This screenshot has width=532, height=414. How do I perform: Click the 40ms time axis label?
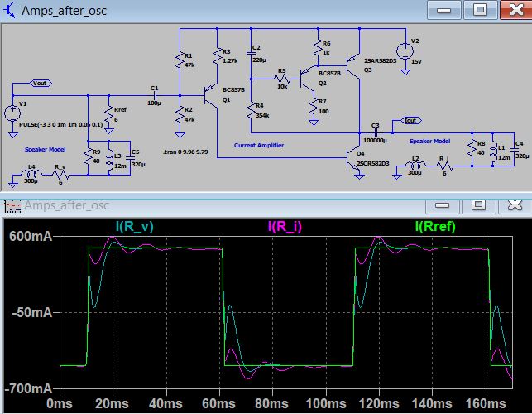pyautogui.click(x=165, y=404)
